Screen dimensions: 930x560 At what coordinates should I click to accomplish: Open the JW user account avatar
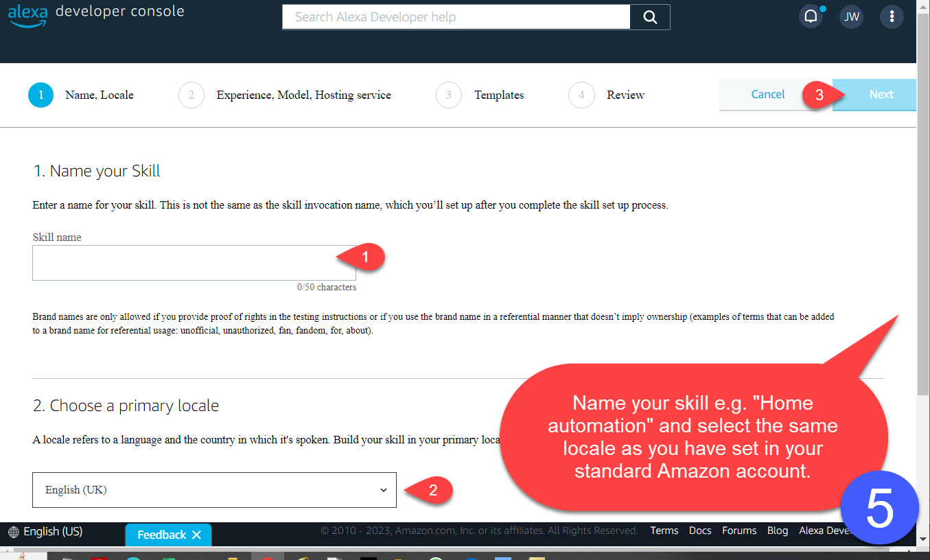tap(851, 17)
